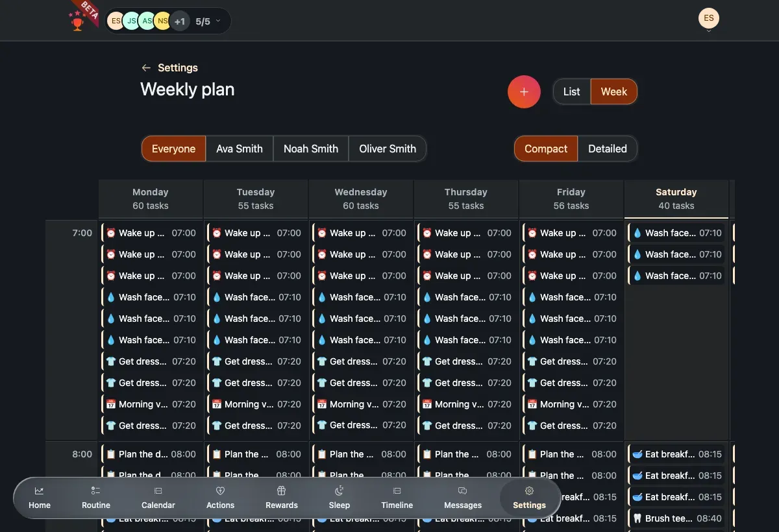Open the Routine section
779x532 pixels.
click(96, 498)
